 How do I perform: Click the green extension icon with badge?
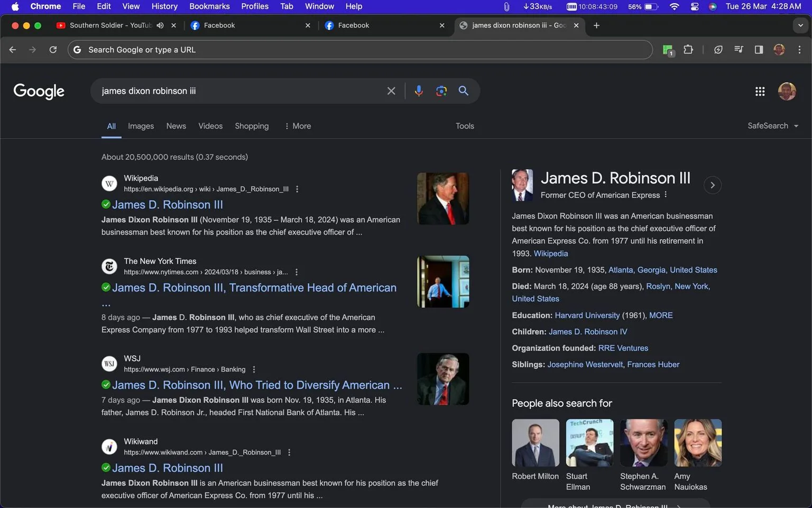(x=668, y=50)
